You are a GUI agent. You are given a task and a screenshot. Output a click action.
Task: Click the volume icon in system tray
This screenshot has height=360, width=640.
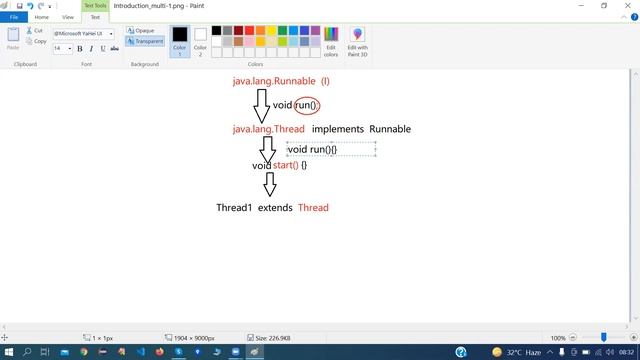tap(610, 352)
